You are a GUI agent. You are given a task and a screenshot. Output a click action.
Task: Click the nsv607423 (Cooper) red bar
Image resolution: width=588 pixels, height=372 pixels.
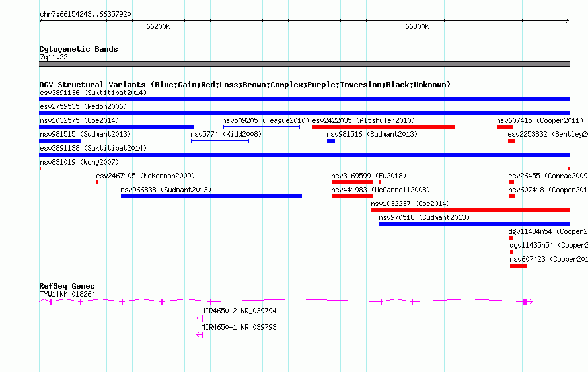(x=518, y=266)
